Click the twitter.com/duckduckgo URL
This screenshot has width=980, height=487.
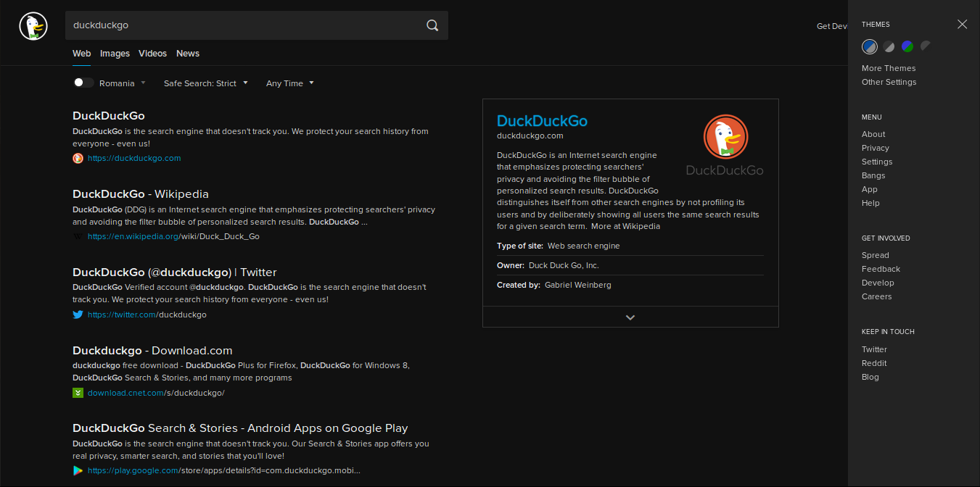[147, 315]
